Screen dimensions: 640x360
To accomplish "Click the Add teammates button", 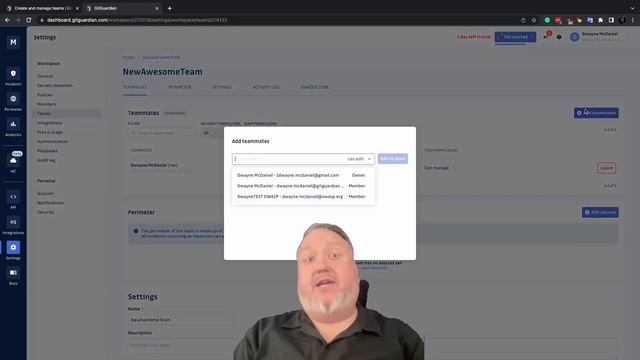I will click(x=596, y=113).
